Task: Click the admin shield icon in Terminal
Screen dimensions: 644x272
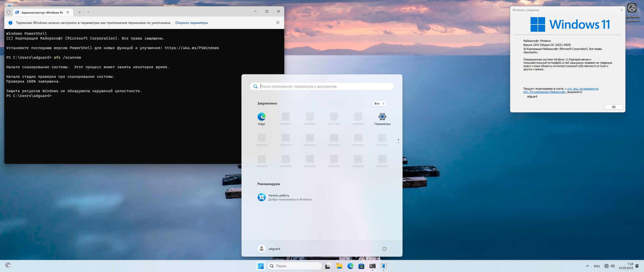Action: (9, 12)
